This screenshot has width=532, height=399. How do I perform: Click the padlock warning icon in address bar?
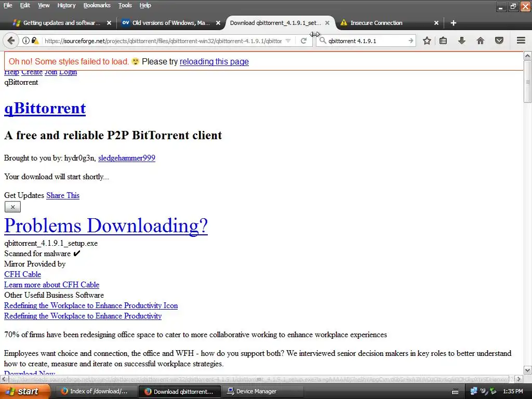[x=35, y=41]
